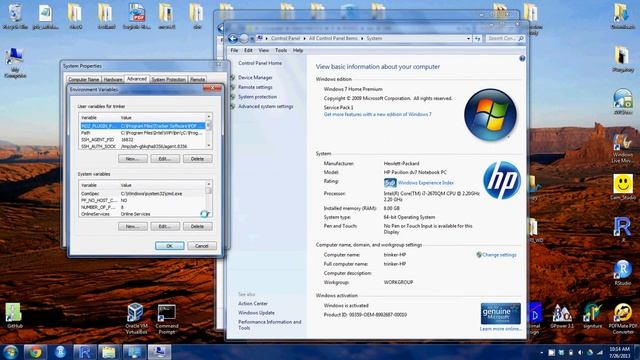
Task: Open the View menu
Action: (x=264, y=50)
